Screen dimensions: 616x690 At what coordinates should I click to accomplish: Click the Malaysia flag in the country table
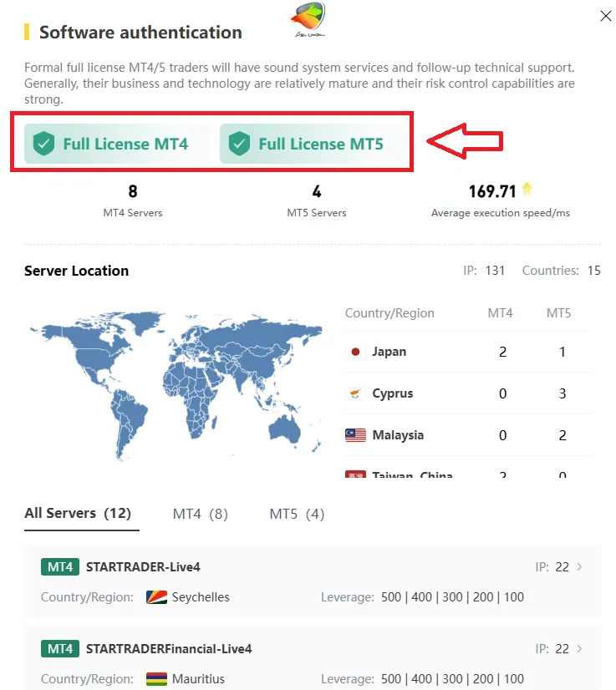354,435
